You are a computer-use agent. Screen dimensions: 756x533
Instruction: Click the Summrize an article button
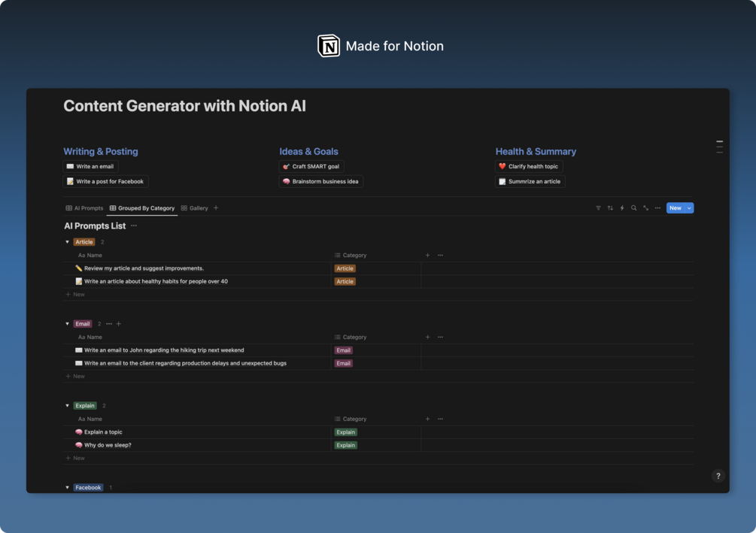tap(530, 182)
